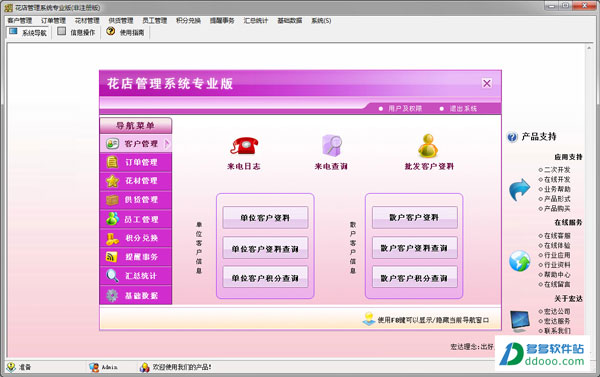The height and width of the screenshot is (377, 600).
Task: Click the 系统导航 toolbar button
Action: (x=28, y=32)
